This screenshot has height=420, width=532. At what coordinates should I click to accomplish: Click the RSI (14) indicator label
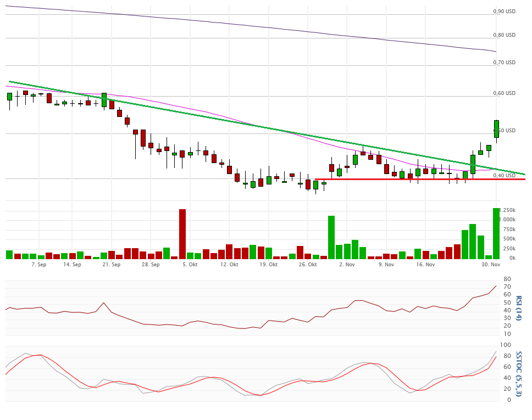pyautogui.click(x=518, y=308)
